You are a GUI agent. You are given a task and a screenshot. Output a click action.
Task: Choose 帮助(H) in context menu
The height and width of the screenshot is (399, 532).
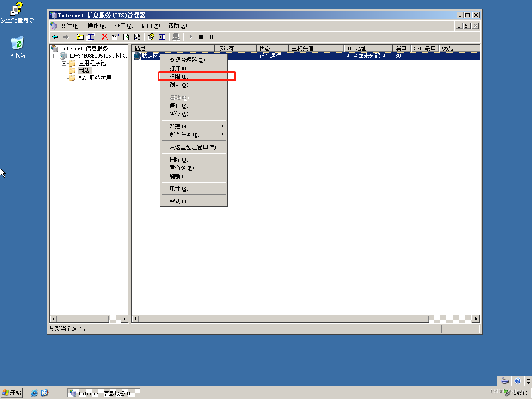pos(194,201)
